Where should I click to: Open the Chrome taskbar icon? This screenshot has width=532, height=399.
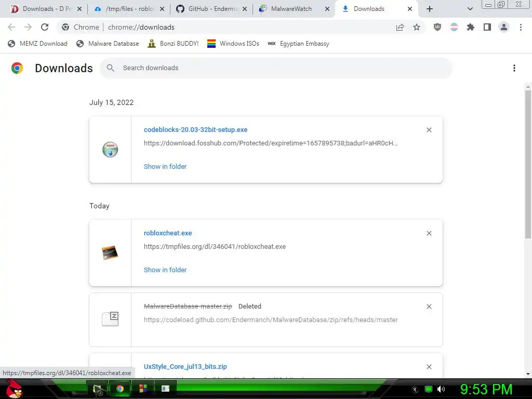(120, 389)
